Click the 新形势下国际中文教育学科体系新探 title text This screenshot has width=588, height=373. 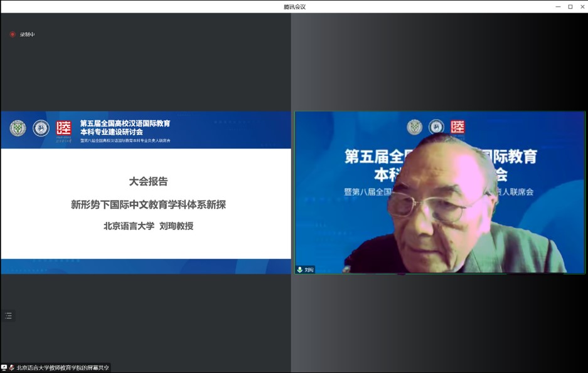click(x=148, y=204)
